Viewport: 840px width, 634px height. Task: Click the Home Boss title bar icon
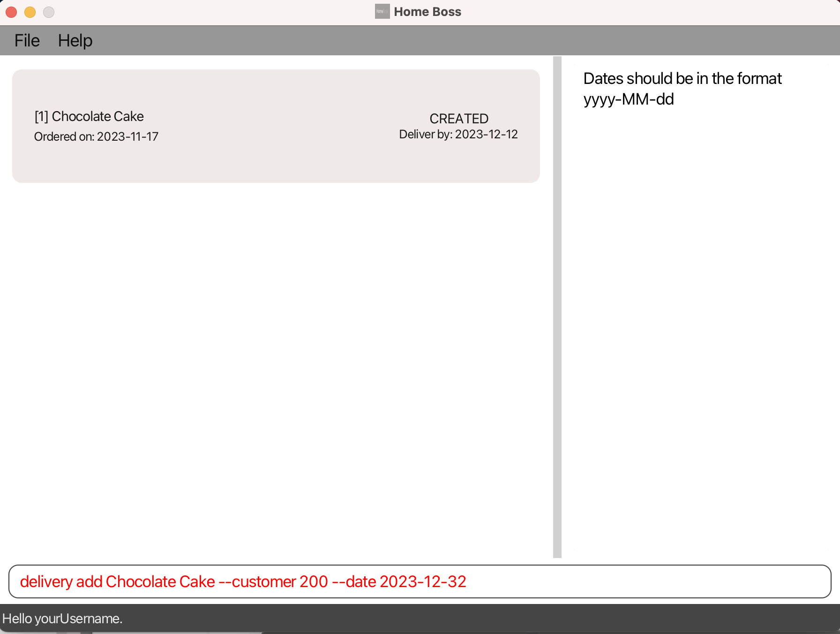[382, 11]
